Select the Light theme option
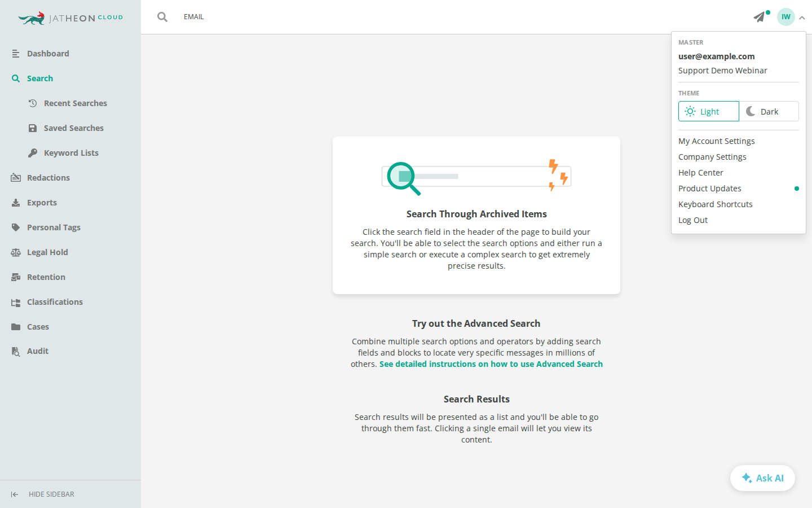 tap(708, 111)
